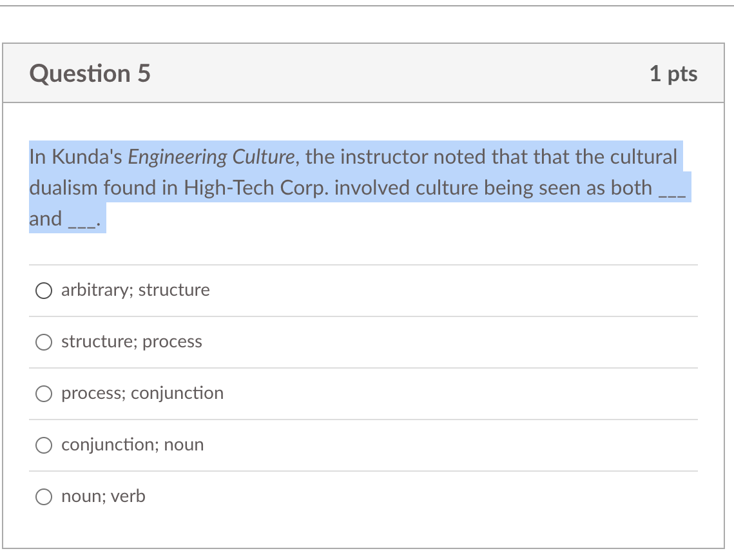Image resolution: width=734 pixels, height=560 pixels.
Task: Click the "Question 5" heading
Action: (x=90, y=73)
